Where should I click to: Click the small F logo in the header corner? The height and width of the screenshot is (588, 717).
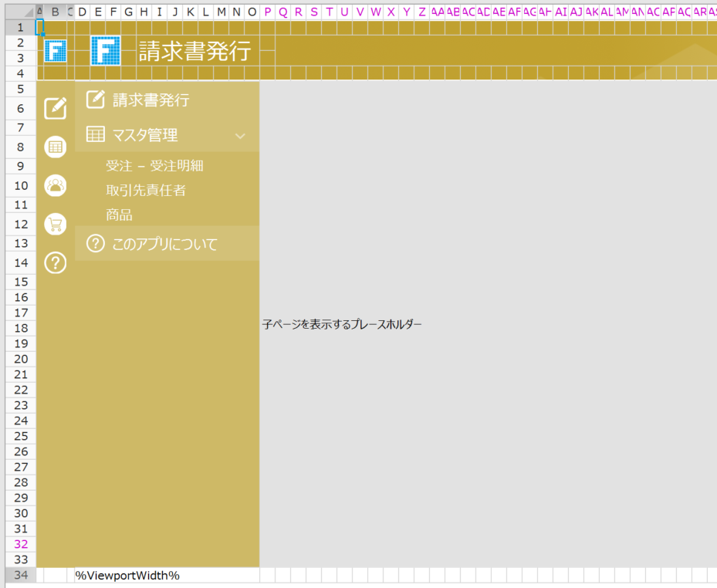click(56, 51)
